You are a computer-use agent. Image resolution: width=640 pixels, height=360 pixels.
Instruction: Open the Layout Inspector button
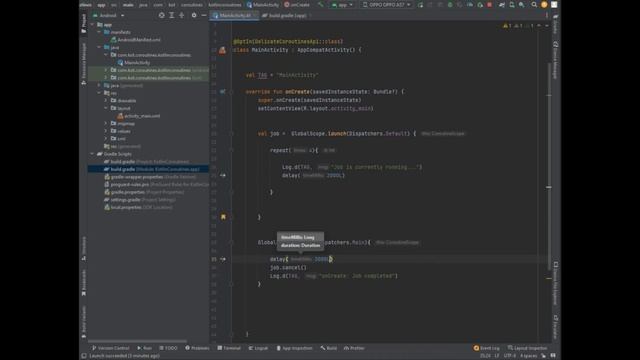pyautogui.click(x=527, y=348)
